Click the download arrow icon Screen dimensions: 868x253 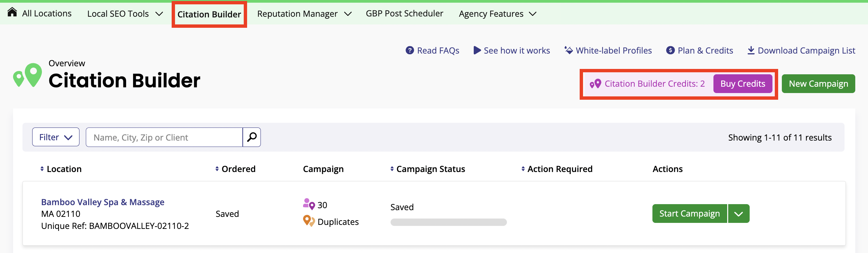751,51
